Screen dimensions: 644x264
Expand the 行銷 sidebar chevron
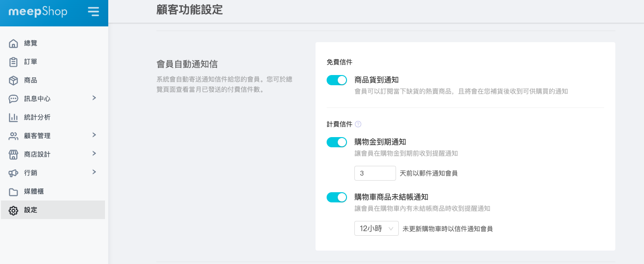coord(94,172)
